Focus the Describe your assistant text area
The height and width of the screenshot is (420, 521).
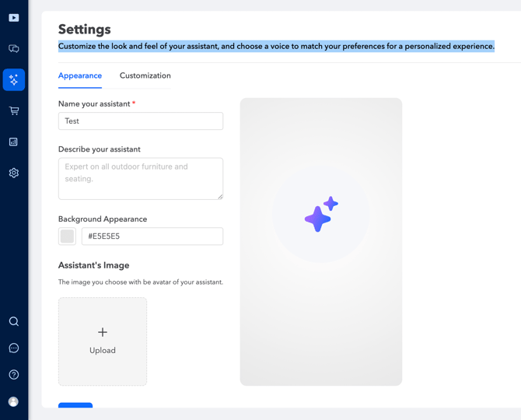click(x=141, y=178)
